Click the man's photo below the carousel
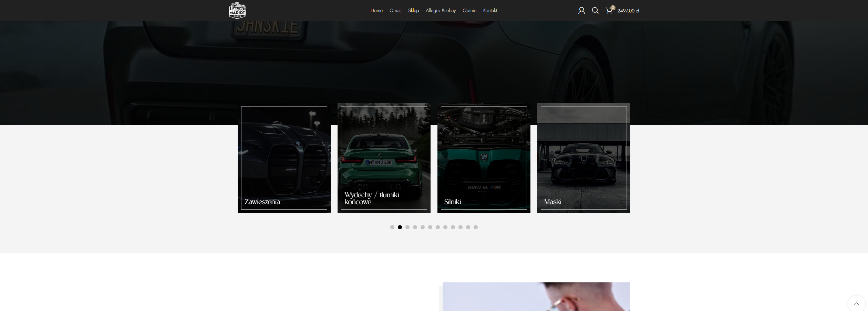Screen dimensions: 868x311 pyautogui.click(x=536, y=297)
